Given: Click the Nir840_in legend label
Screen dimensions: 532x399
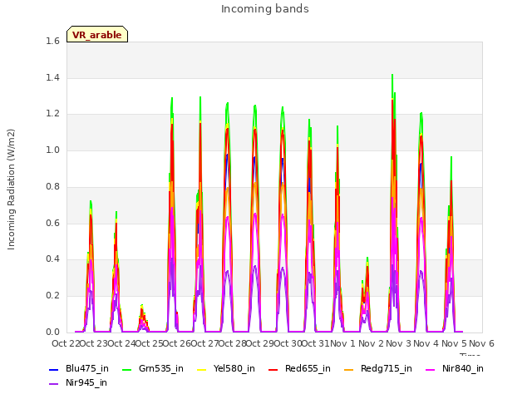Looking at the screenshot, I should coord(463,368).
